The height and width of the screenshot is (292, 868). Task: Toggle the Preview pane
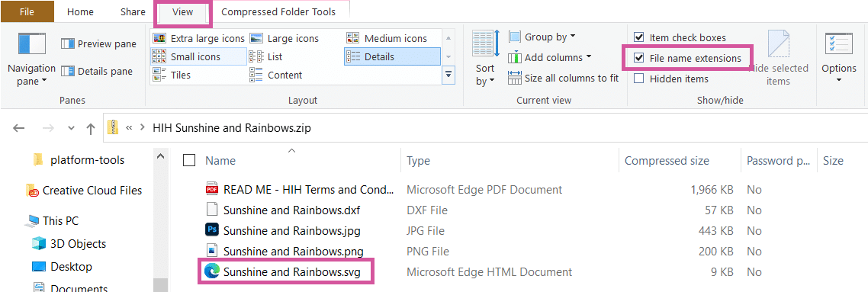click(98, 43)
